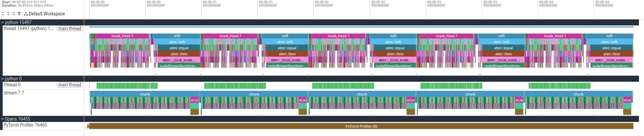Click the Duration 4s 852ms text
Screen dimensions: 644x136
click(x=28, y=6)
